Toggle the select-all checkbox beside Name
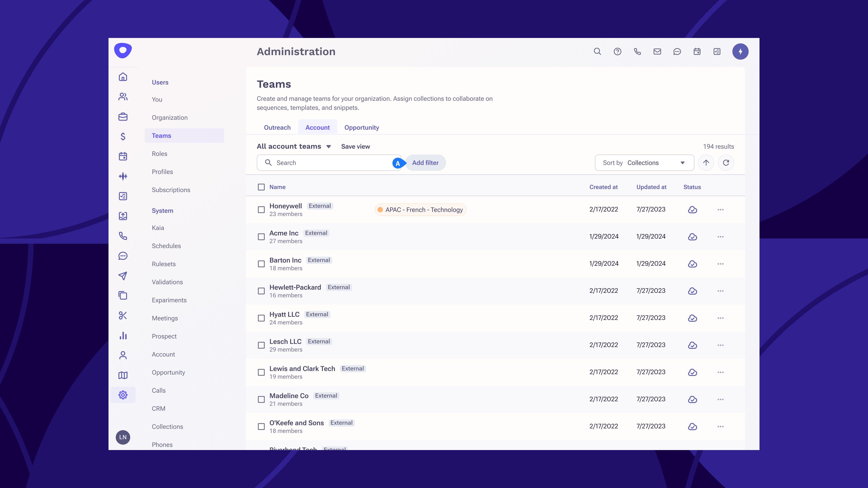Viewport: 868px width, 488px height. [x=261, y=187]
